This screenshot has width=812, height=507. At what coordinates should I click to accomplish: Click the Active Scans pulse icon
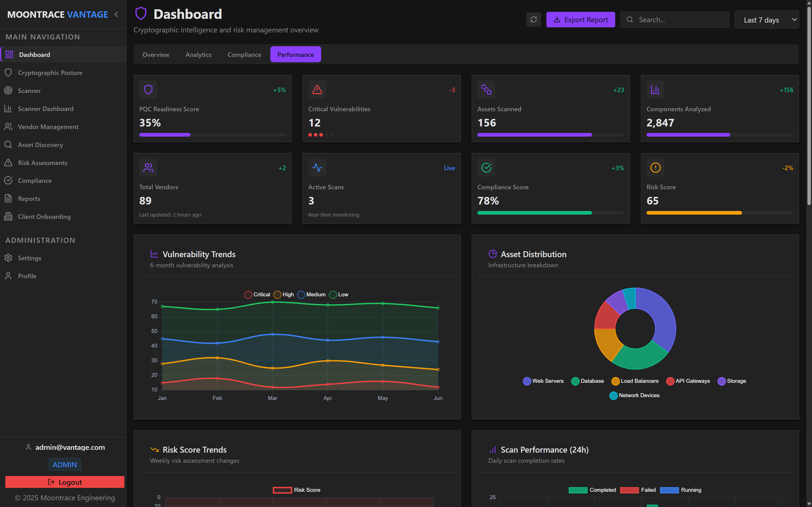[x=317, y=168]
